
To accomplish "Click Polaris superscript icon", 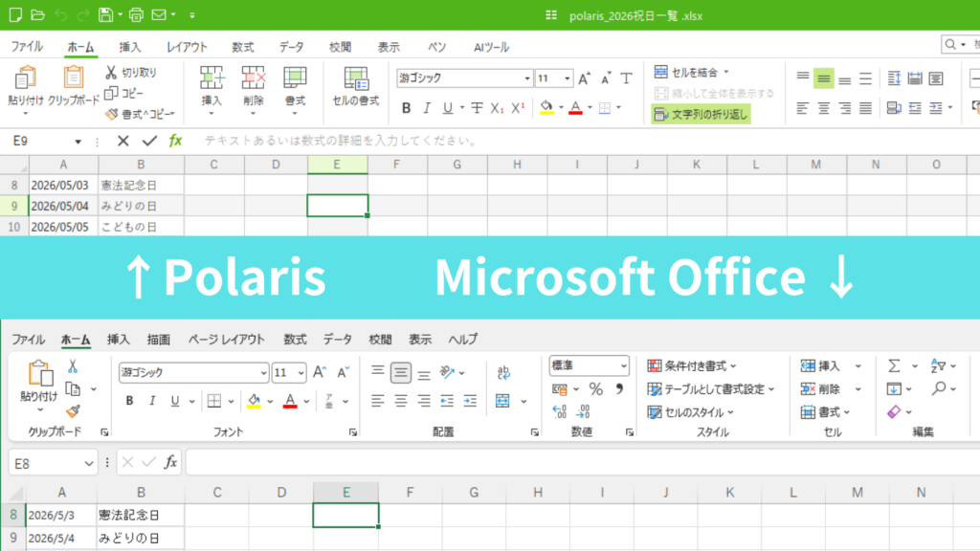I will pyautogui.click(x=518, y=108).
